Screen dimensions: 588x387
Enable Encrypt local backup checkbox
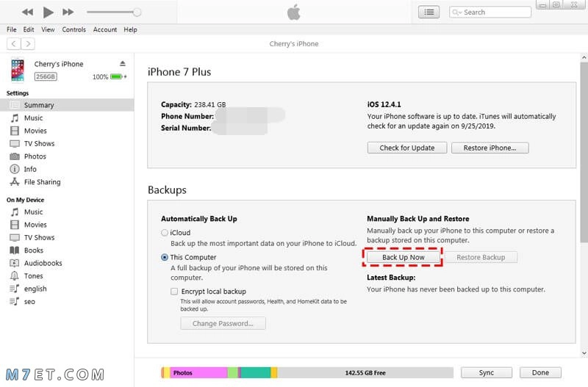174,292
